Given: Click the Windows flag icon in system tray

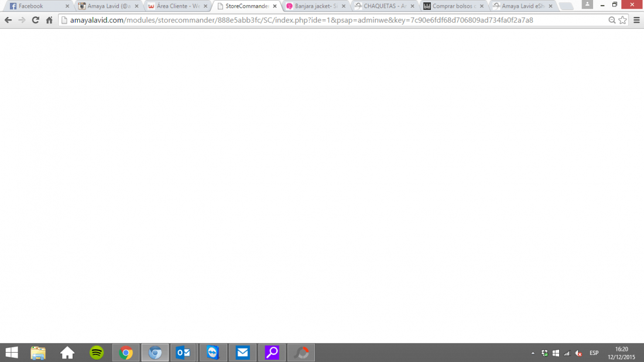Looking at the screenshot, I should [x=556, y=353].
